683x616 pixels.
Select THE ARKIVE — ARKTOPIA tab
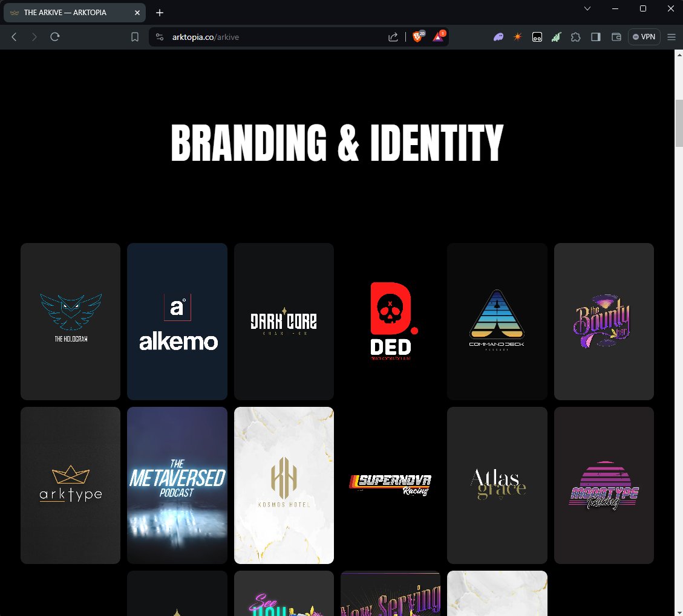(x=75, y=13)
